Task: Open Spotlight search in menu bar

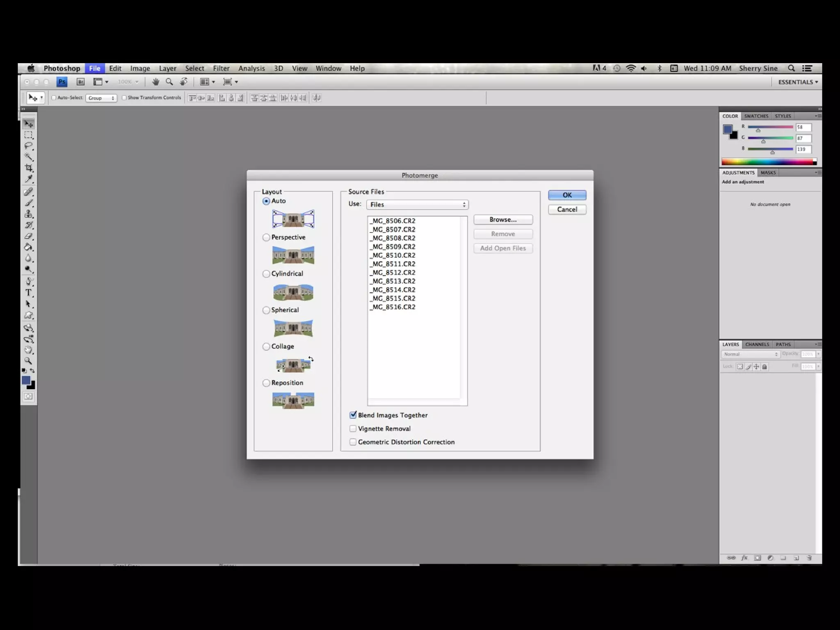Action: [791, 68]
